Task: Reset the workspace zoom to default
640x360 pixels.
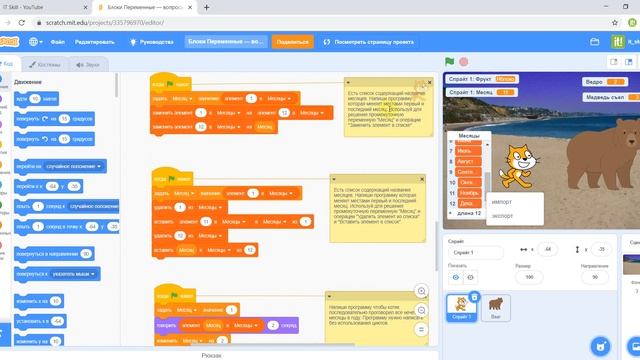Action: pyautogui.click(x=421, y=329)
